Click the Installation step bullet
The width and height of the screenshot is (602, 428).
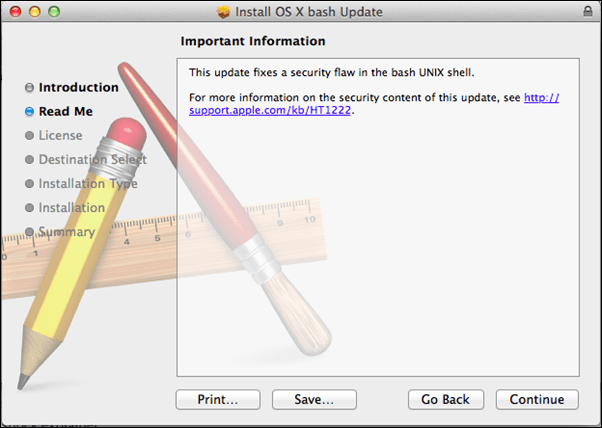[x=30, y=208]
